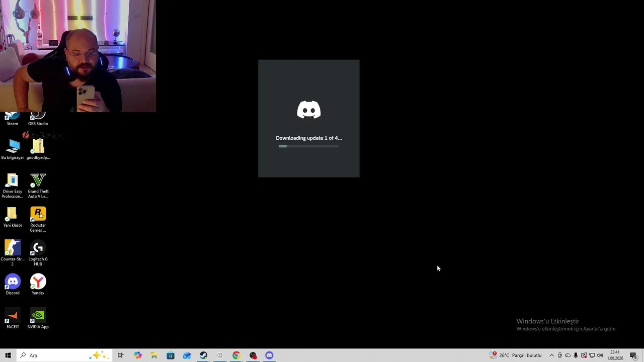Image resolution: width=644 pixels, height=362 pixels.
Task: Select the Yeni klasör folder icon
Action: pos(13,217)
